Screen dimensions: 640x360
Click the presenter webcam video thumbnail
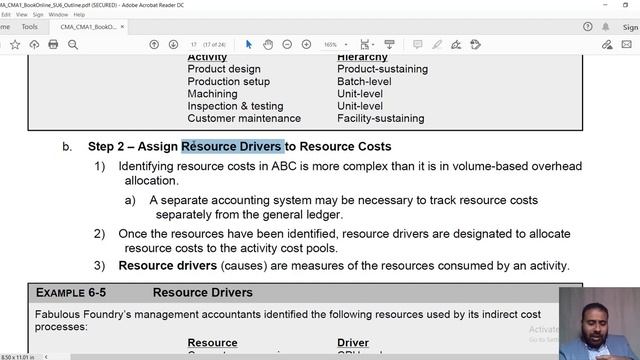(599, 324)
